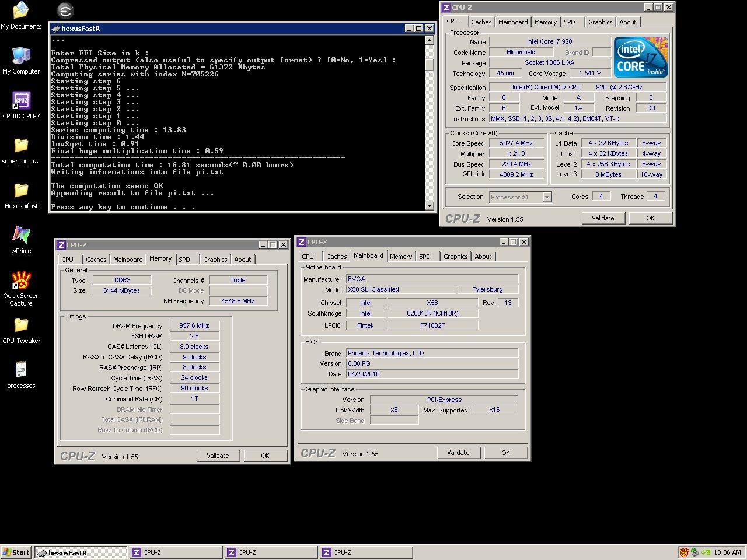This screenshot has height=560, width=747.
Task: Switch to SPD tab in CPU window
Action: 570,22
